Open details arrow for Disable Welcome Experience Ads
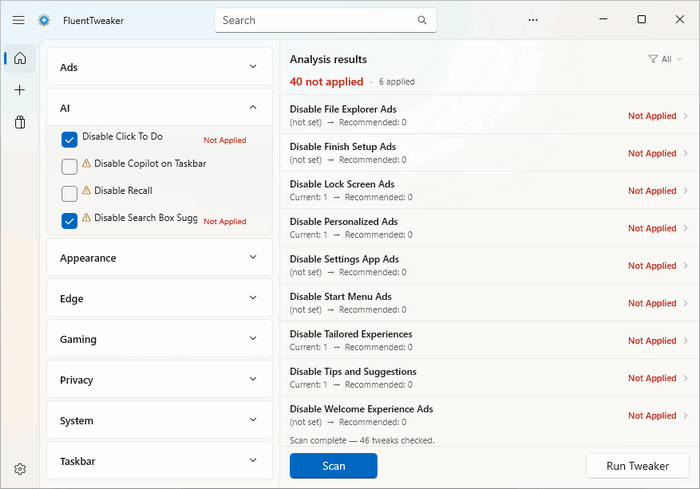Viewport: 700px width, 489px height. point(686,416)
